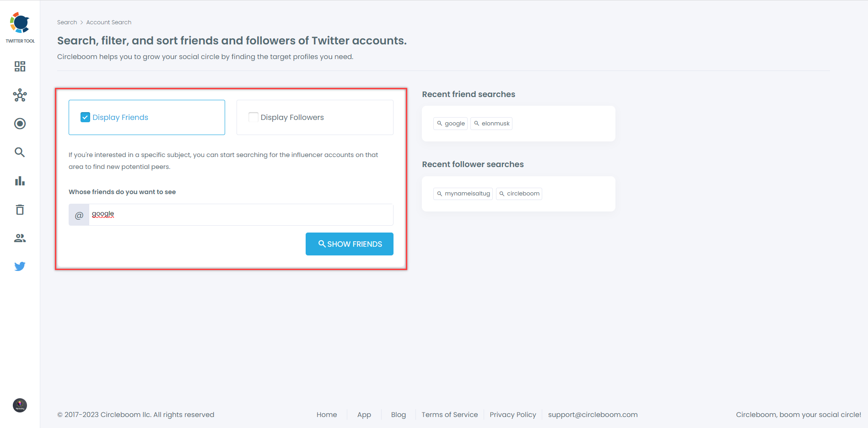The image size is (868, 428).
Task: Select the followers people icon in sidebar
Action: coord(20,238)
